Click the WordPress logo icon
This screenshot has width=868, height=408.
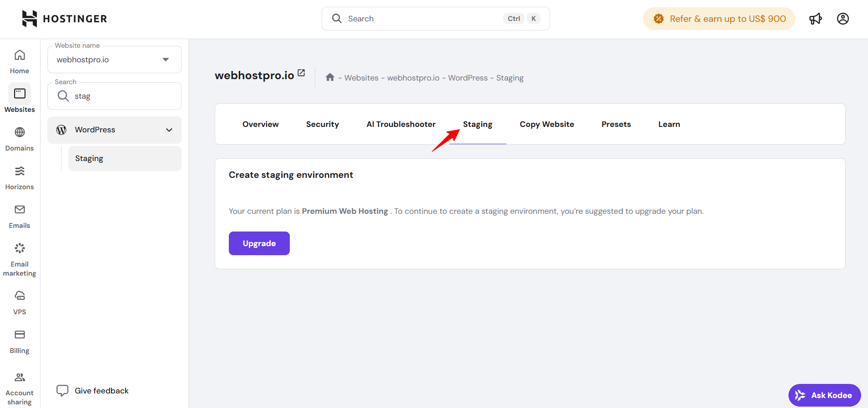pyautogui.click(x=61, y=130)
